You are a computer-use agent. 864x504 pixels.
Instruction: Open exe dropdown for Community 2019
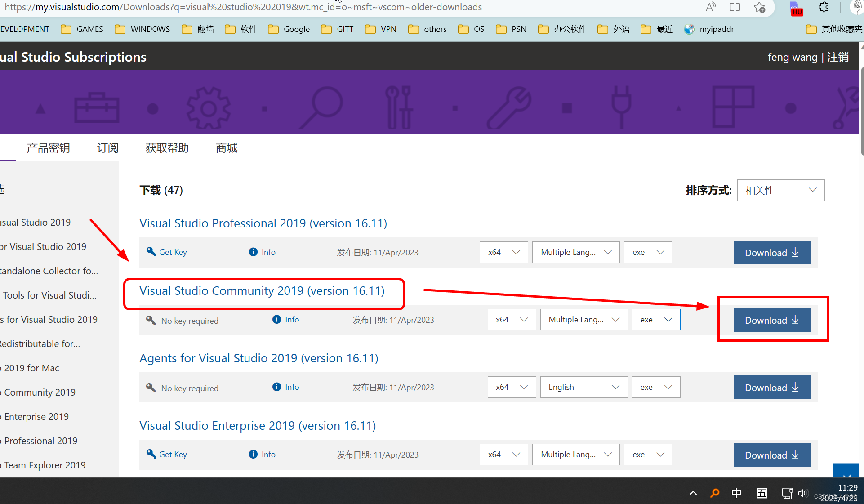click(x=656, y=320)
